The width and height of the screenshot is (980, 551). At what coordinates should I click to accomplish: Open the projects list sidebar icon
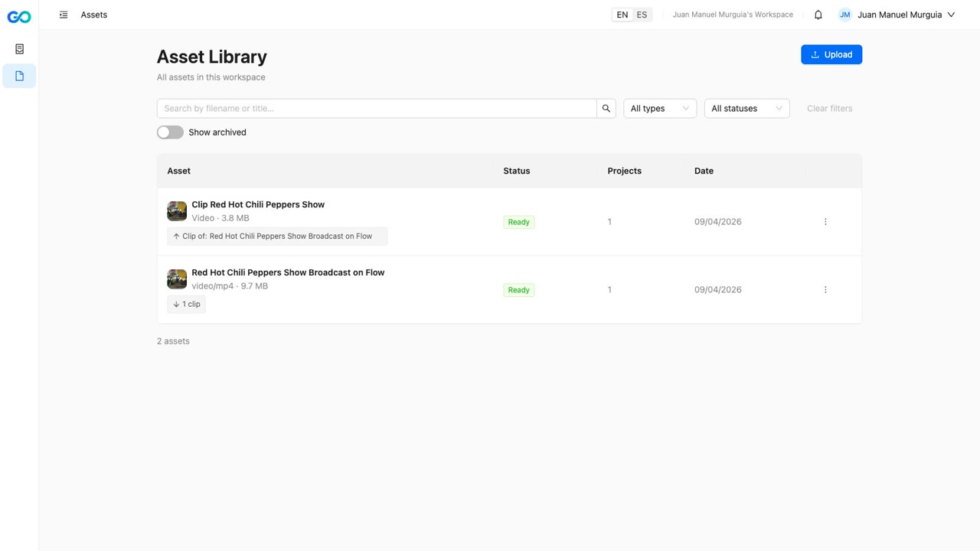point(19,49)
